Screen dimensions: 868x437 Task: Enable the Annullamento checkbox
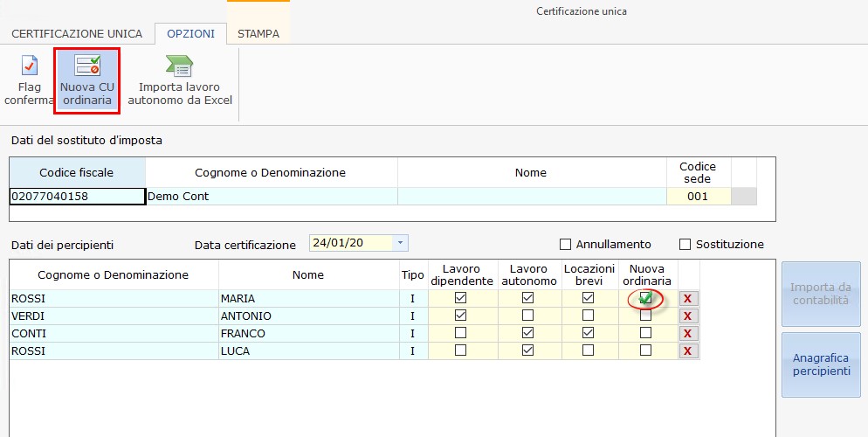point(566,245)
